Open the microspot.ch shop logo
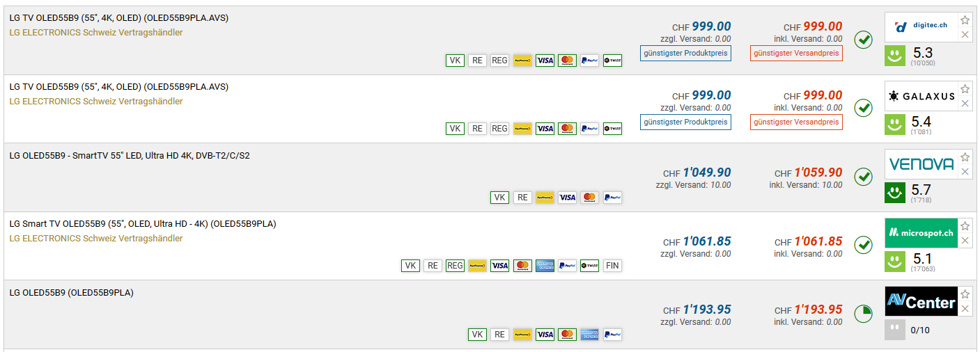 (x=920, y=233)
